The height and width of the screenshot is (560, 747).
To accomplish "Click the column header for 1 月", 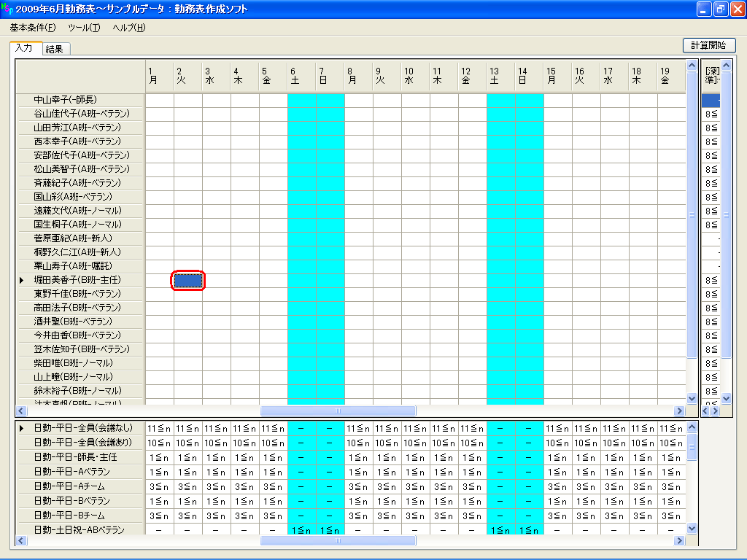I will coord(159,76).
